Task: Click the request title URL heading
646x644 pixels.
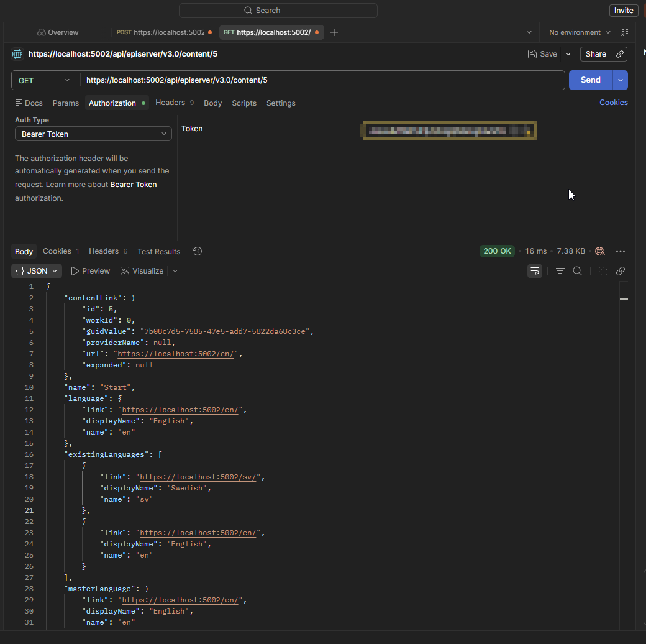Action: [123, 54]
